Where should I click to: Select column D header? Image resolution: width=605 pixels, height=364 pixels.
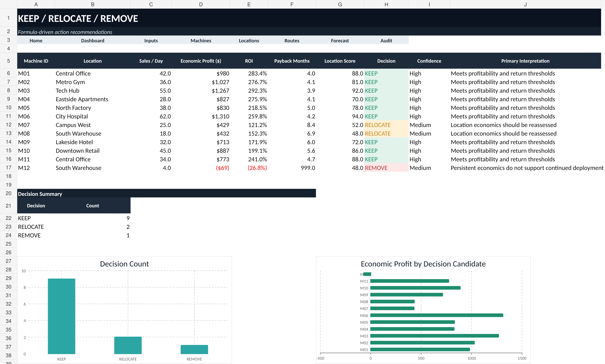click(x=201, y=4)
